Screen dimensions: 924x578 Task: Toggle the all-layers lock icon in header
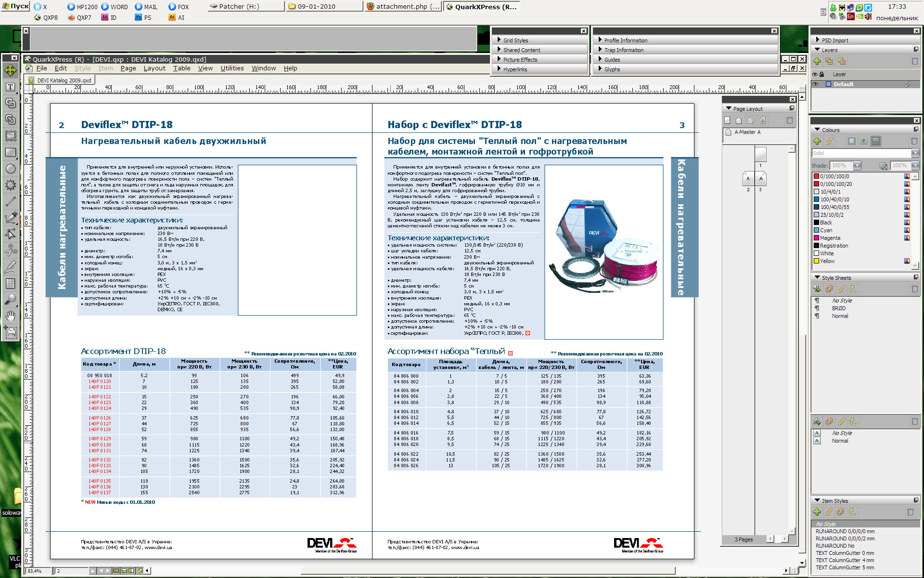pos(822,74)
